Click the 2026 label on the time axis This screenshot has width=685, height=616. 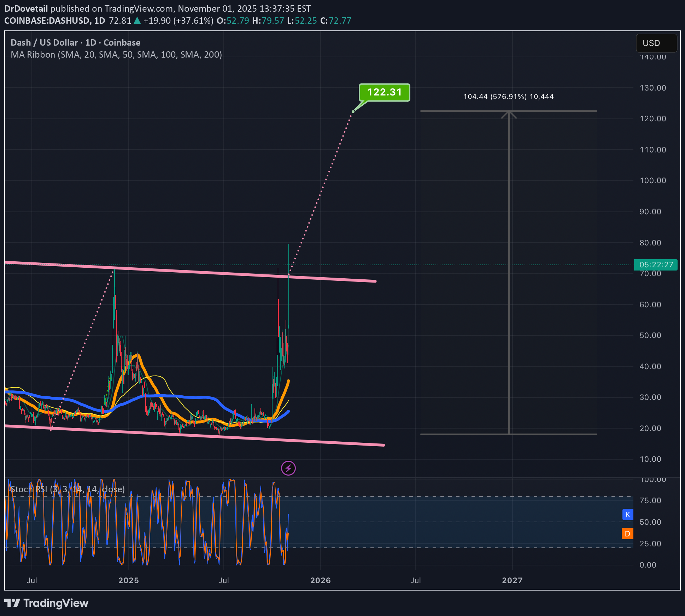[x=320, y=580]
